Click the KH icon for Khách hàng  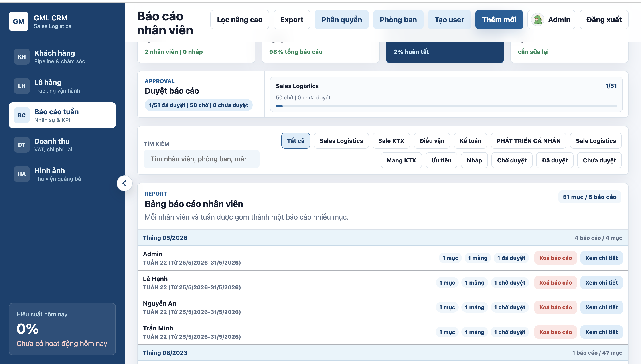[x=22, y=57]
